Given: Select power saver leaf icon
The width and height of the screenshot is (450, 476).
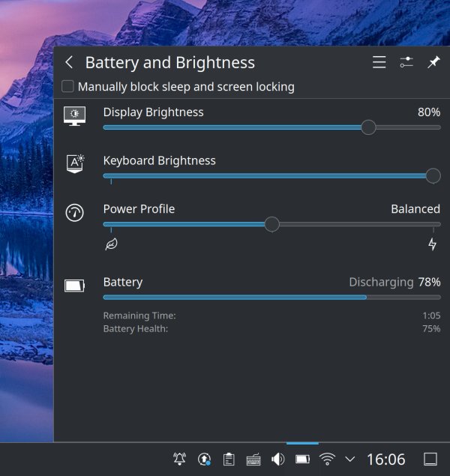Looking at the screenshot, I should click(x=111, y=244).
